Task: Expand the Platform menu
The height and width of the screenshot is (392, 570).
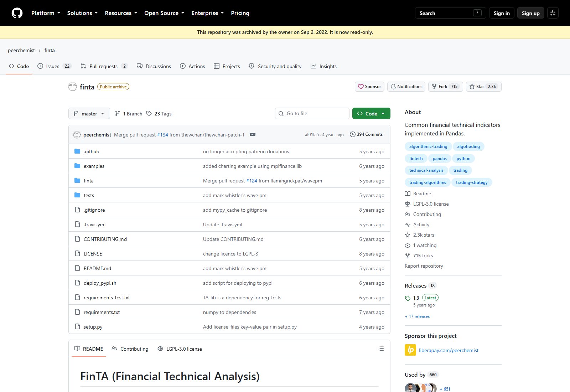Action: tap(46, 13)
